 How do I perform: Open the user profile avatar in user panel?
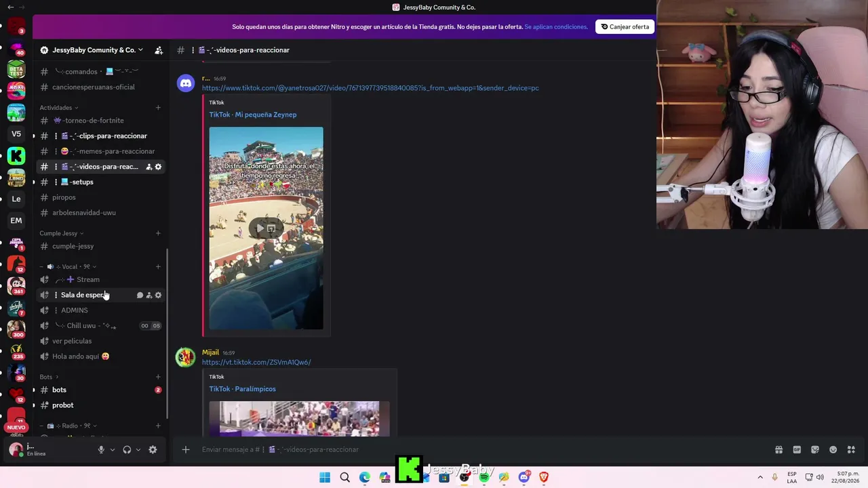click(x=16, y=449)
